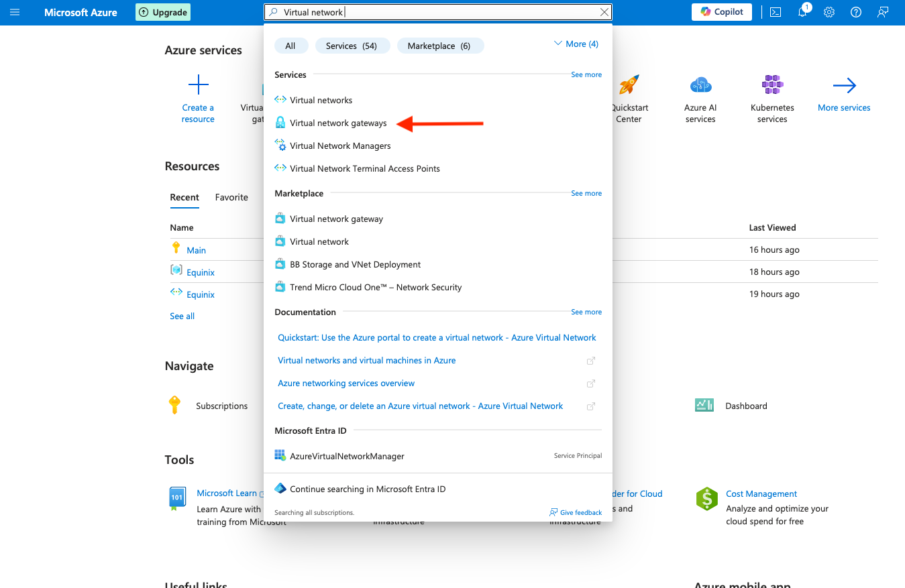Click the Subscriptions key icon

pyautogui.click(x=174, y=405)
